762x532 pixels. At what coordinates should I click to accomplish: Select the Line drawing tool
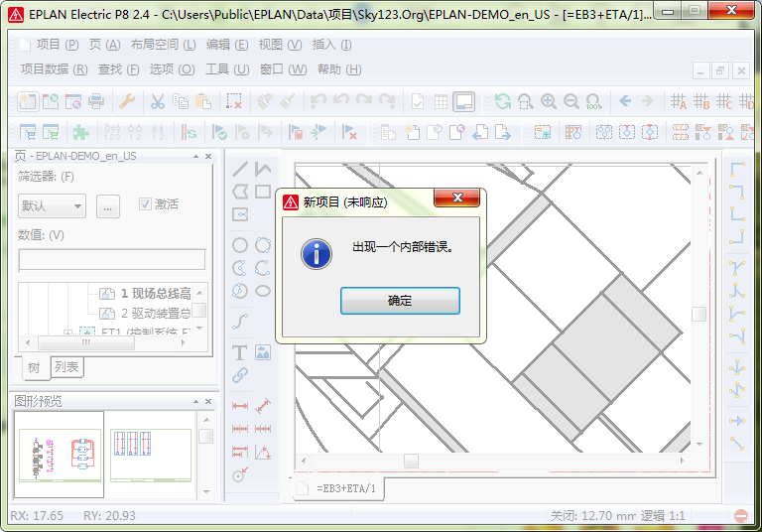(x=239, y=169)
